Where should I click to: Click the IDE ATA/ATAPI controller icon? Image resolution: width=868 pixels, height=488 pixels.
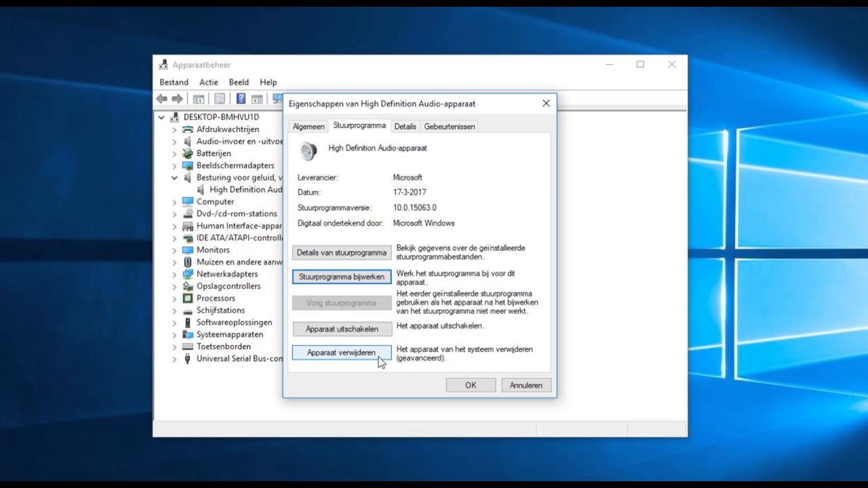click(x=188, y=238)
